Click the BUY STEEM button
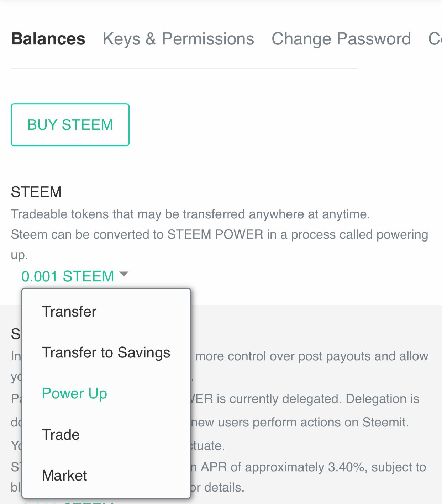 tap(70, 125)
